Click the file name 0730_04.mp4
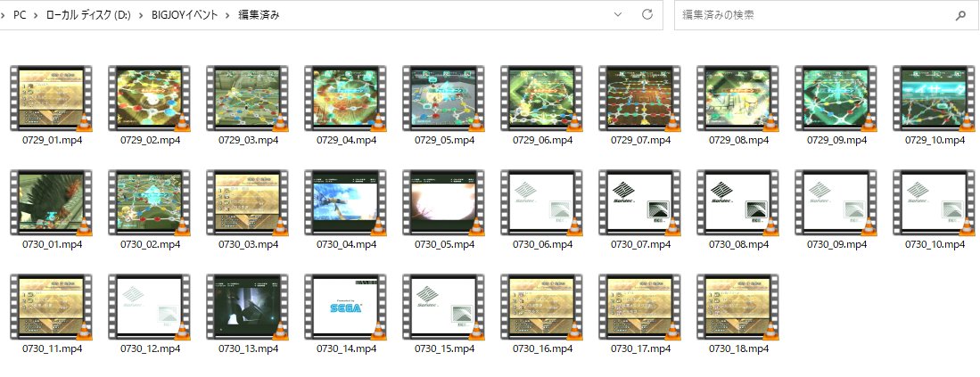The width and height of the screenshot is (980, 377). pyautogui.click(x=346, y=245)
